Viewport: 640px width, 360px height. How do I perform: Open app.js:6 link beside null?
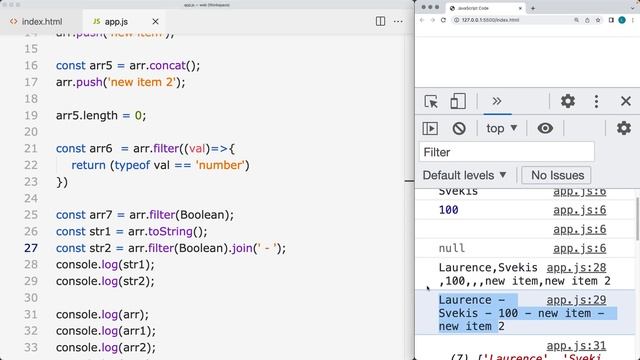click(x=580, y=249)
